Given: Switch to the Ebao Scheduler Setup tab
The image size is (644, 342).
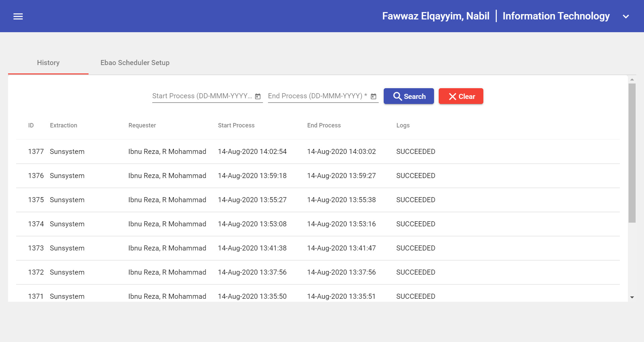Looking at the screenshot, I should click(x=135, y=63).
